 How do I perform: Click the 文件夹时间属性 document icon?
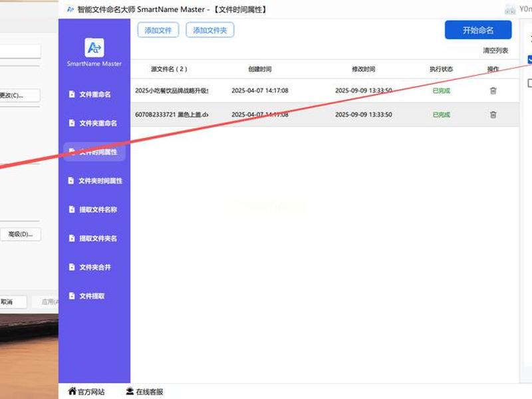click(x=71, y=180)
